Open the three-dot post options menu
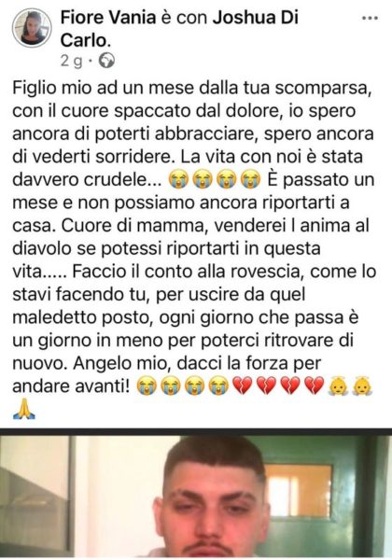Image resolution: width=392 pixels, height=560 pixels. (x=370, y=19)
